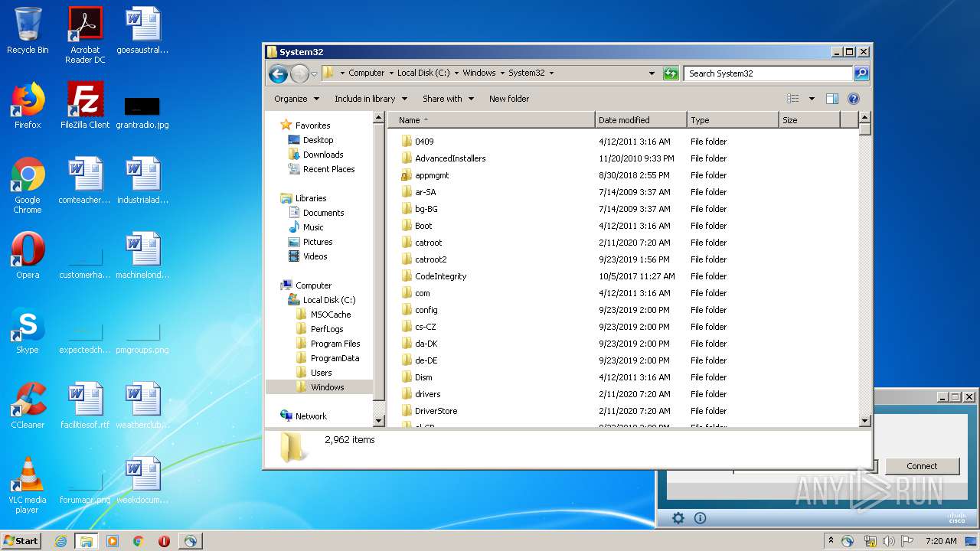The height and width of the screenshot is (551, 980).
Task: Open Explorer help question mark icon
Action: tap(854, 99)
